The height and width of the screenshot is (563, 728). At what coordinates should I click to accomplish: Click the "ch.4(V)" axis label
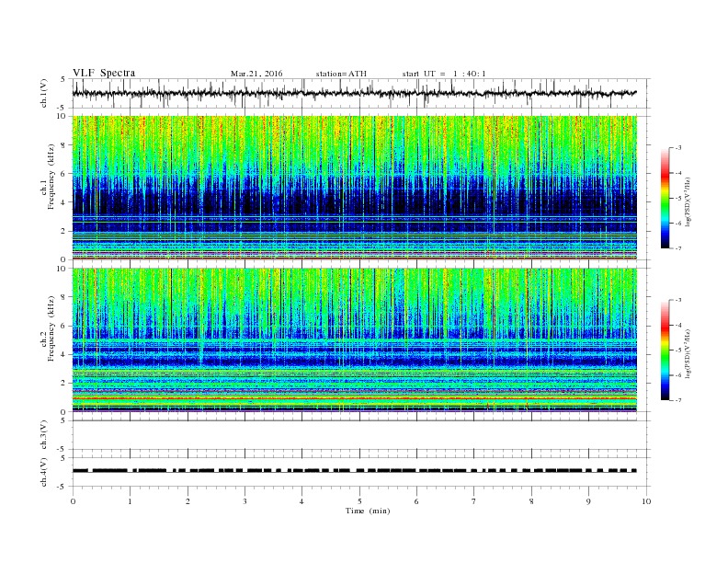pos(44,472)
